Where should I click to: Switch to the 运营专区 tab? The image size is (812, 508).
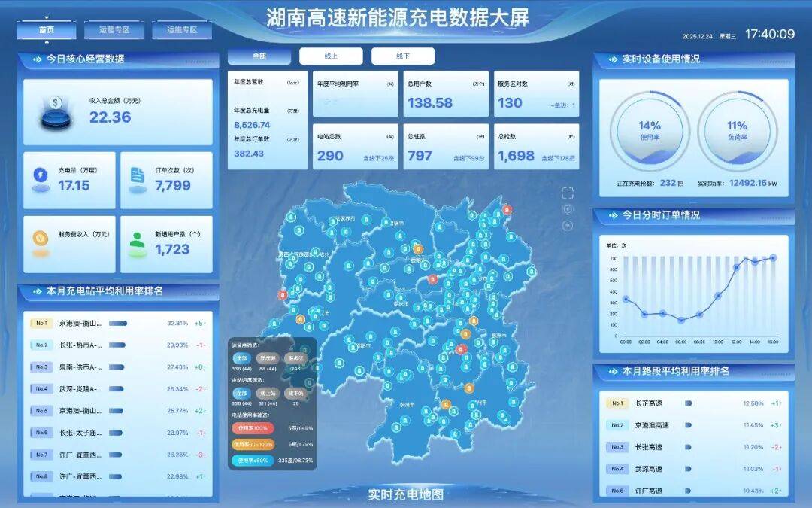114,30
